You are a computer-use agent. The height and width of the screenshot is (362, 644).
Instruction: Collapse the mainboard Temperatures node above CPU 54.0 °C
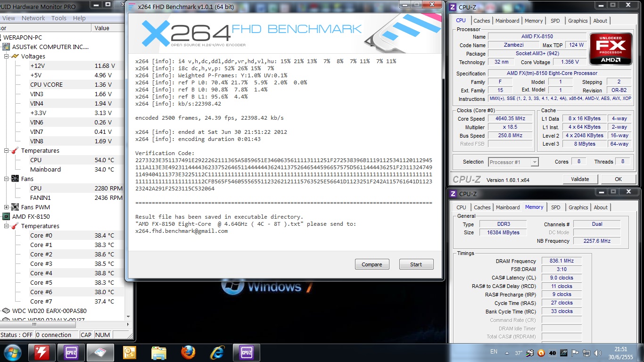(7, 150)
